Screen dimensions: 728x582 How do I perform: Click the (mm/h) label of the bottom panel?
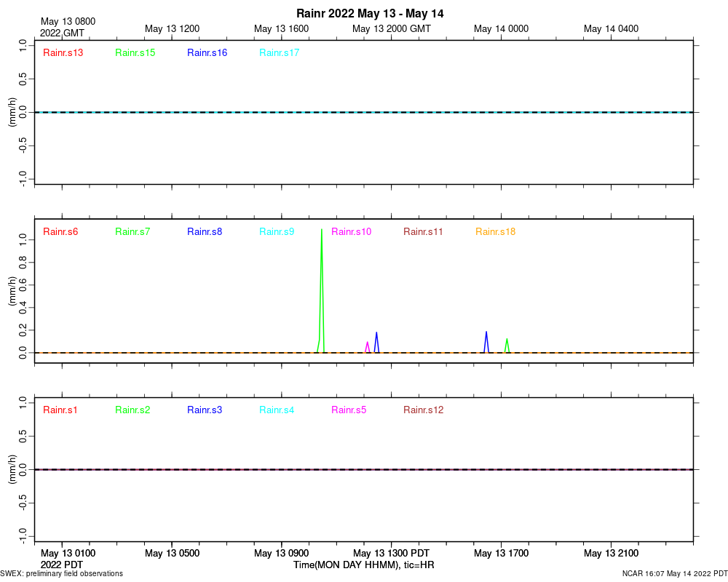coord(12,469)
